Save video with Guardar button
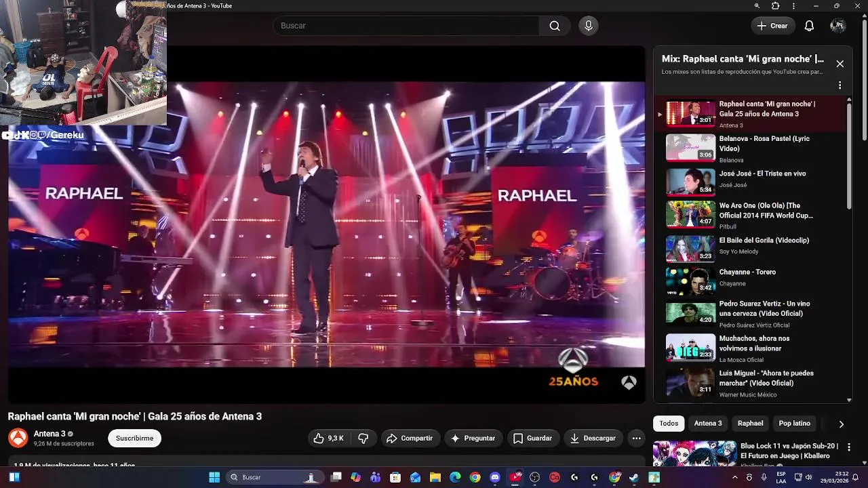This screenshot has width=868, height=488. [532, 439]
